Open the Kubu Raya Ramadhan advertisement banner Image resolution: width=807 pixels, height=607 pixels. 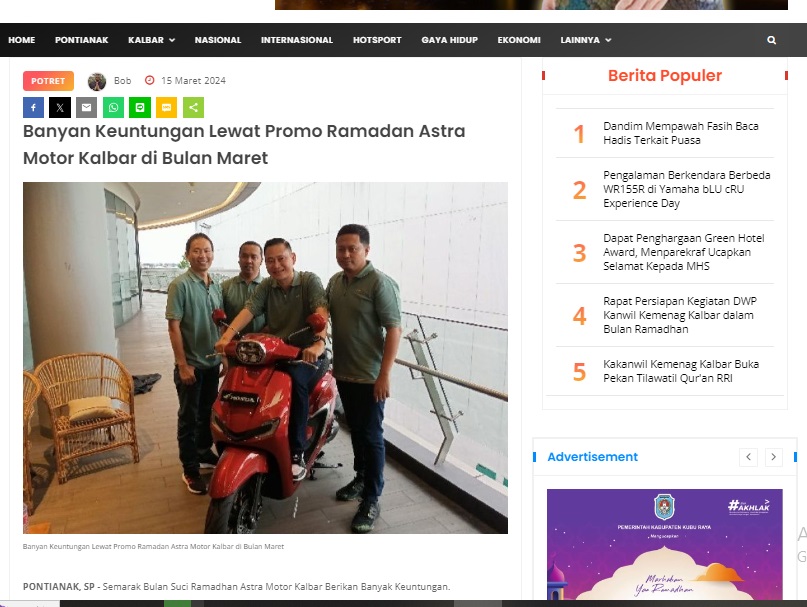[x=664, y=544]
